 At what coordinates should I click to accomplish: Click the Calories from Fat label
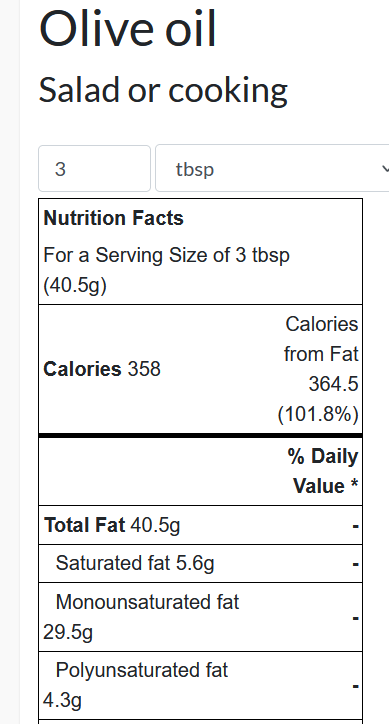321,339
